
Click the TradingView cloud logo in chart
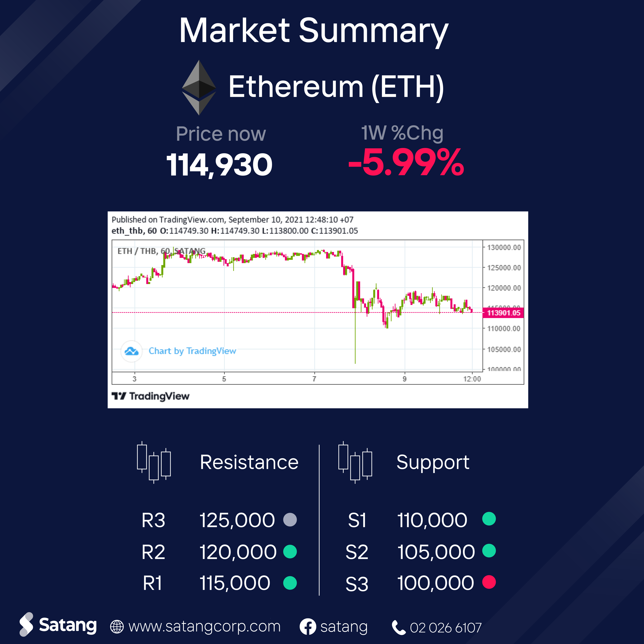pyautogui.click(x=132, y=351)
